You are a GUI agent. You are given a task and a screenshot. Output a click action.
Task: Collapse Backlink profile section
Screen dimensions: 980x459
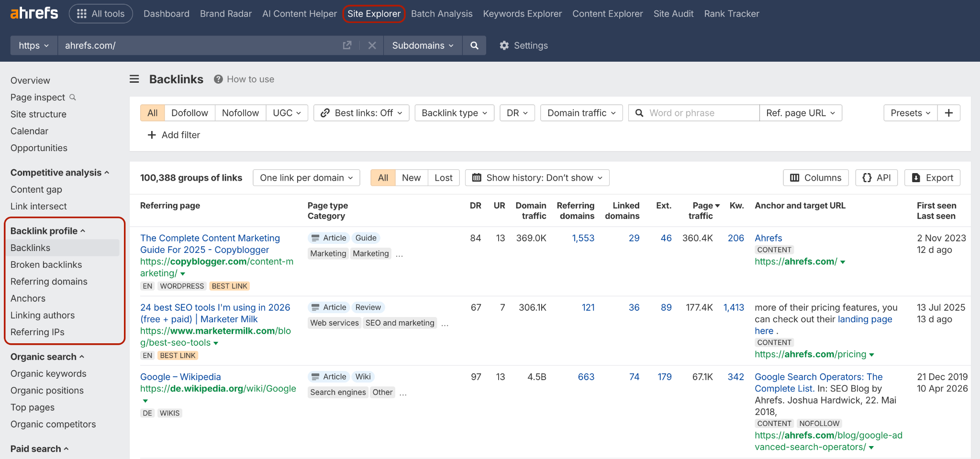click(48, 231)
